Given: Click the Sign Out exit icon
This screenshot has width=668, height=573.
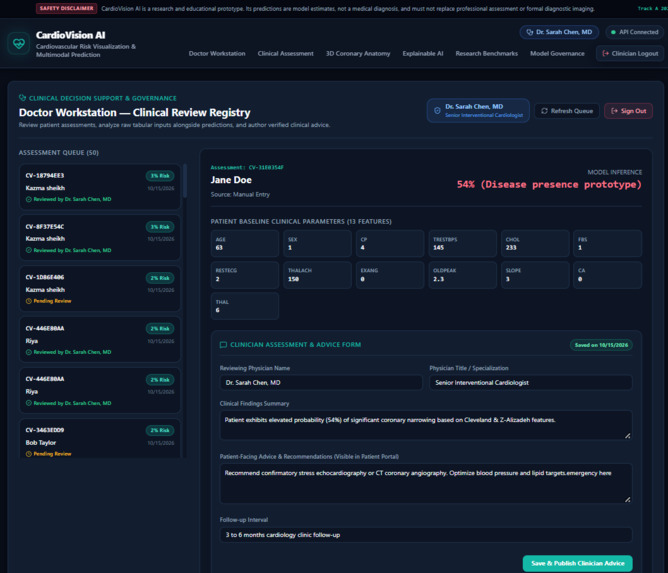Looking at the screenshot, I should coord(614,111).
